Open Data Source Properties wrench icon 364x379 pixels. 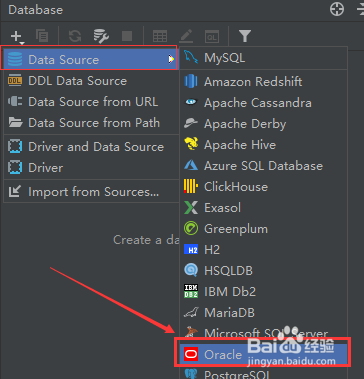(x=101, y=36)
